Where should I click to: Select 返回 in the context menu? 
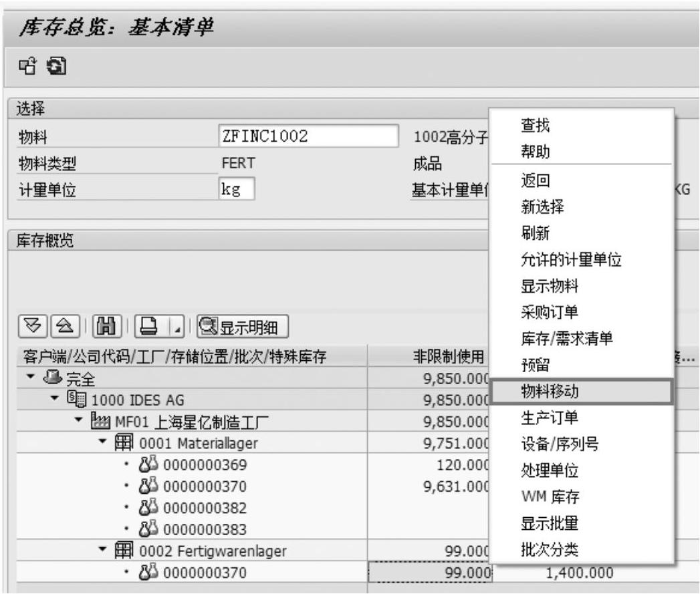536,181
